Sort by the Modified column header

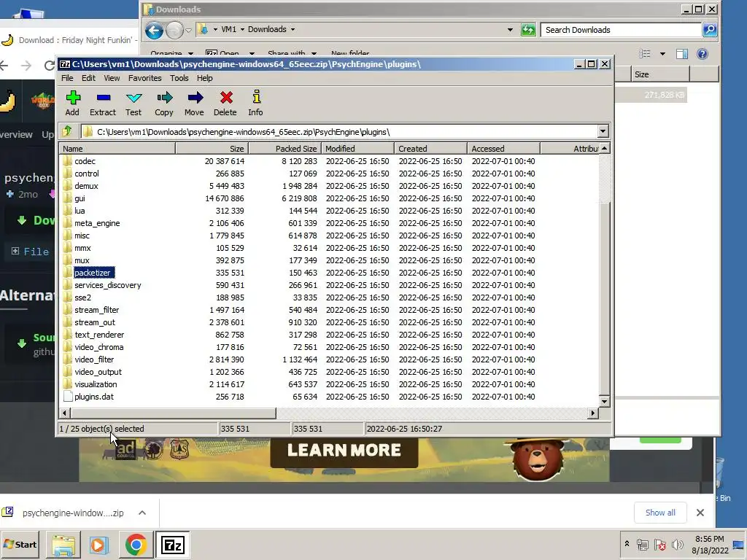click(357, 149)
